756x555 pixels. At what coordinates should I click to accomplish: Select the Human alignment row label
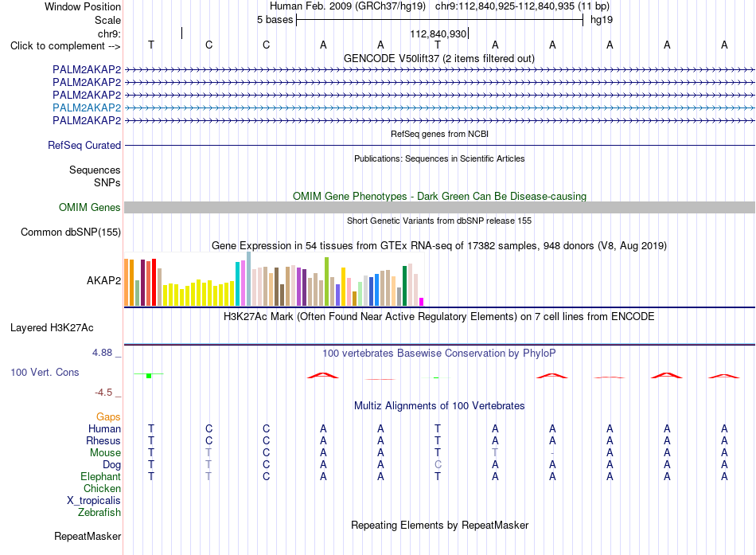coord(104,428)
